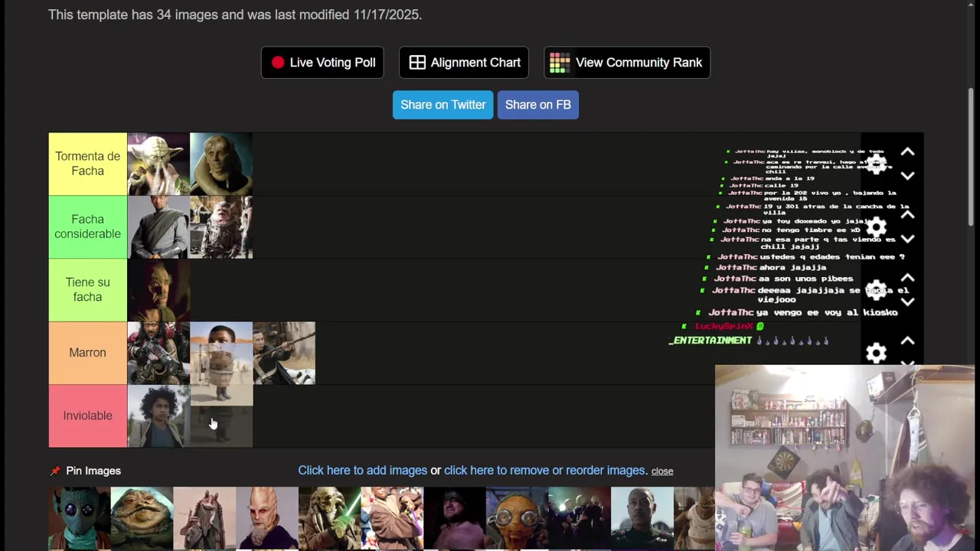Select curly-haired person in Inviolable row
Image resolution: width=980 pixels, height=551 pixels.
tap(158, 416)
